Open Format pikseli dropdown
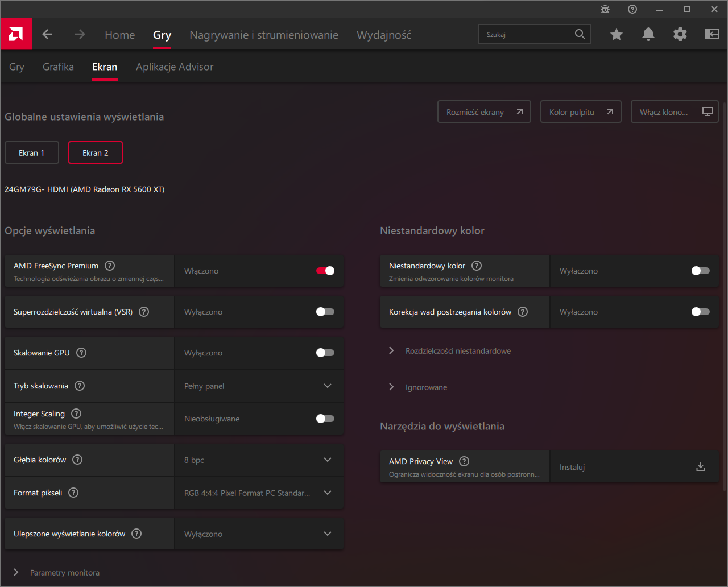Image resolution: width=728 pixels, height=587 pixels. 259,493
